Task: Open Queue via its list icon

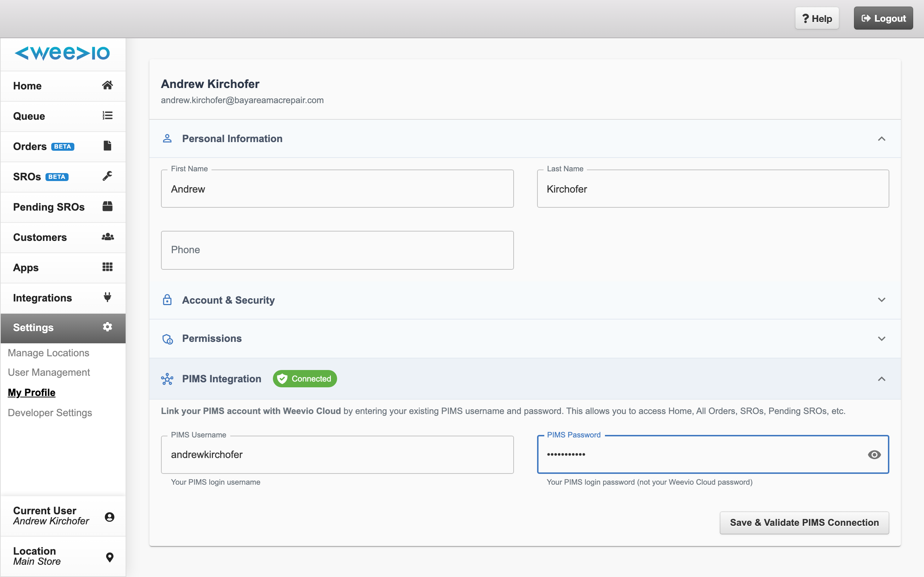Action: click(107, 115)
